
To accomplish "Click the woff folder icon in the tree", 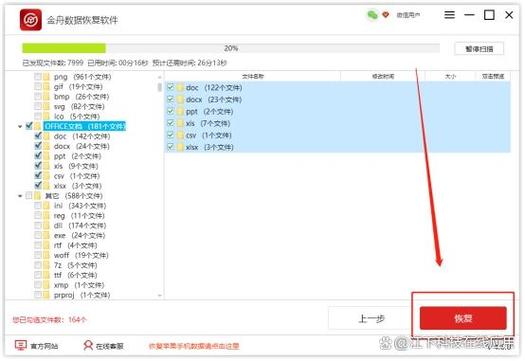I will 46,255.
